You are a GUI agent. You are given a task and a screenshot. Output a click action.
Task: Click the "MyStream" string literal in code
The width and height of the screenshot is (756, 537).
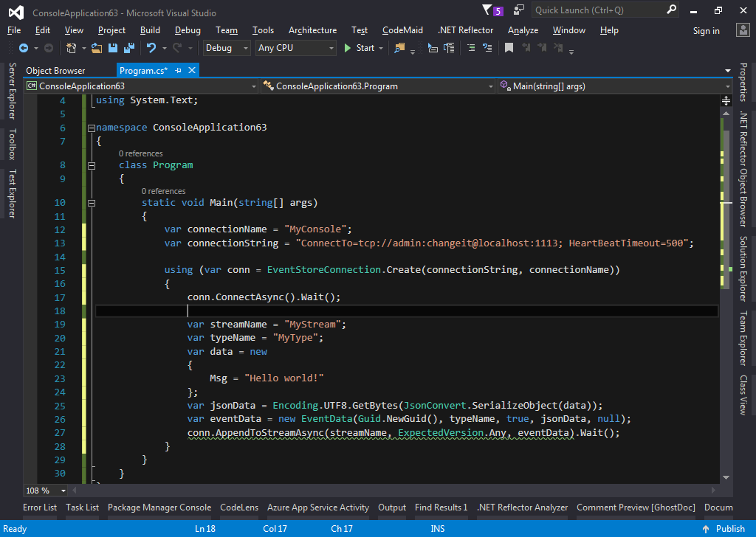[x=312, y=325]
